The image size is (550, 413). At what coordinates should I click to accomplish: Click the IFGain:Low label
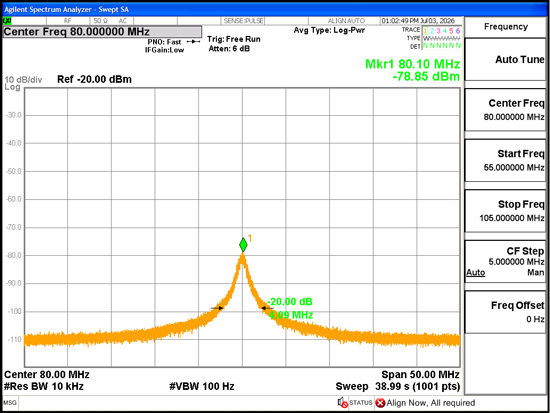coord(165,50)
